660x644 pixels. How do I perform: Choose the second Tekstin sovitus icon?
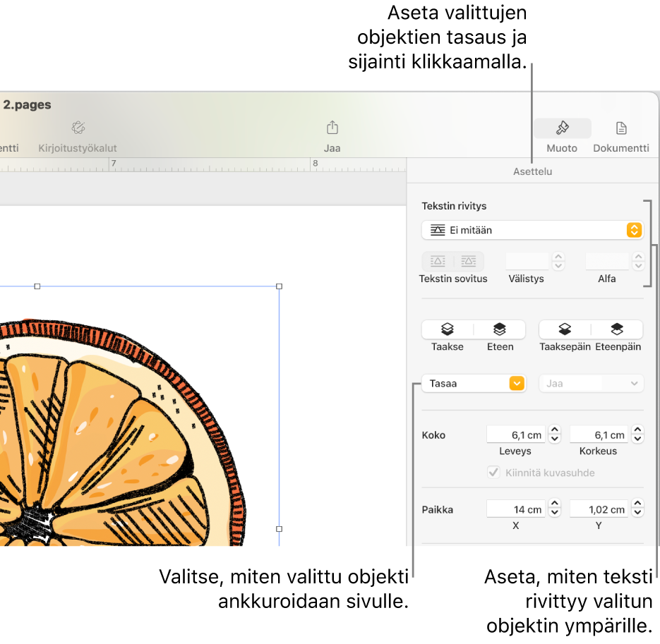click(x=469, y=261)
